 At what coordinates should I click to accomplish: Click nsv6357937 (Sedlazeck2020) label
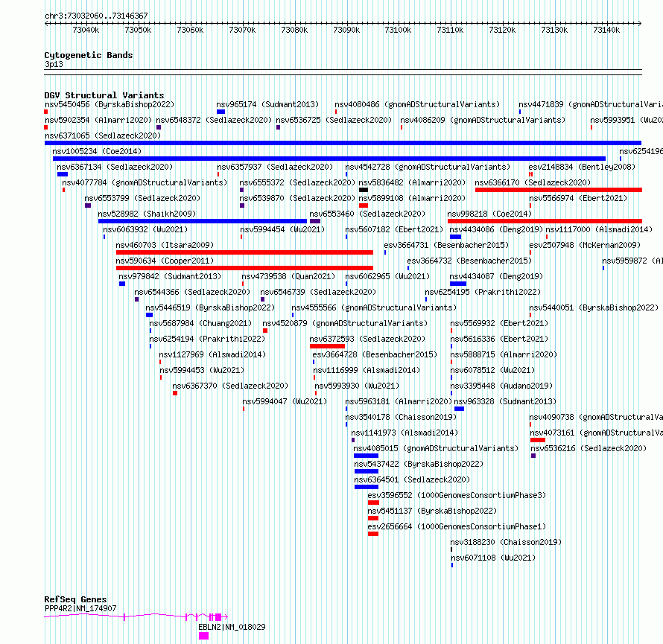[275, 167]
